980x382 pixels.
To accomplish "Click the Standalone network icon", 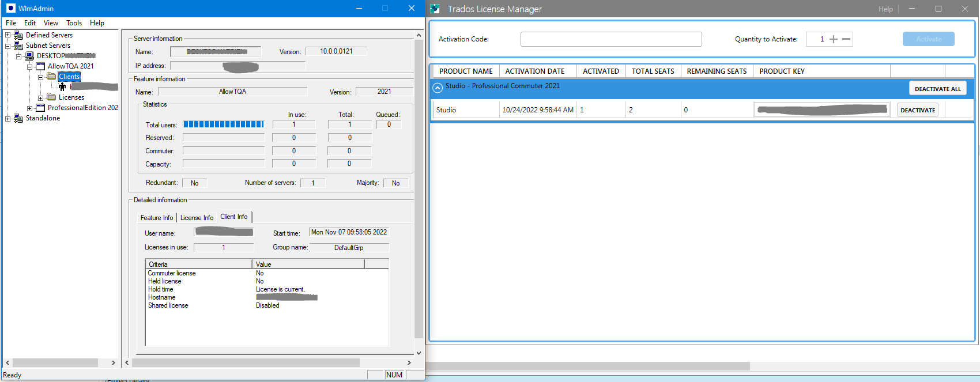I will tap(18, 118).
